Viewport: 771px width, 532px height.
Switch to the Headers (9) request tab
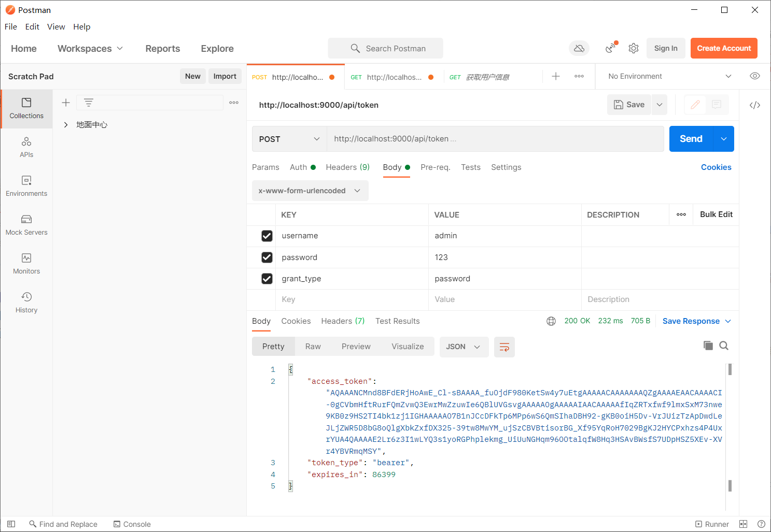click(x=347, y=167)
